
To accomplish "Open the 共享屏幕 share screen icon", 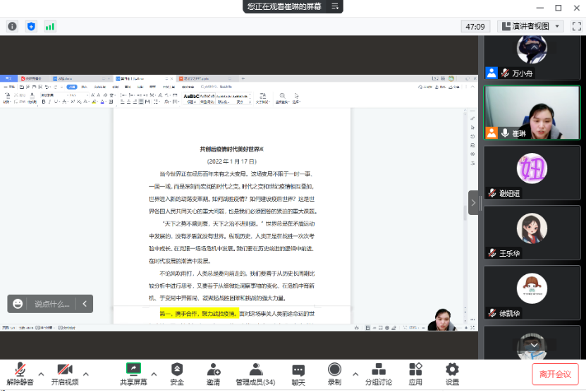I will coord(133,374).
